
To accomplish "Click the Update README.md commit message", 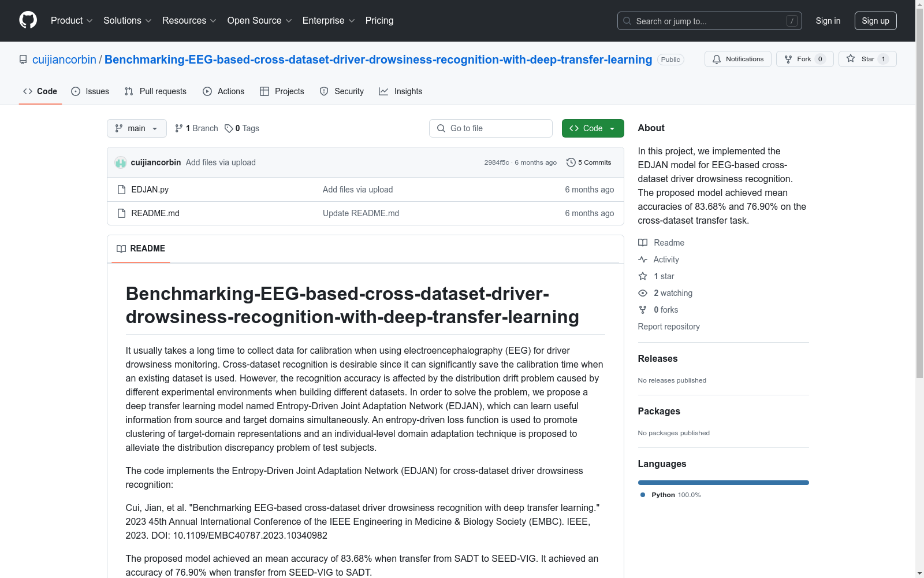I will (x=361, y=213).
